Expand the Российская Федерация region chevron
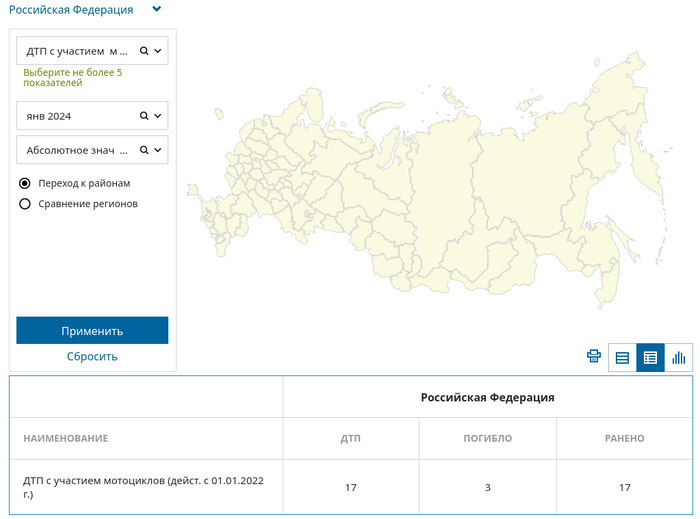The width and height of the screenshot is (700, 519). click(x=156, y=9)
